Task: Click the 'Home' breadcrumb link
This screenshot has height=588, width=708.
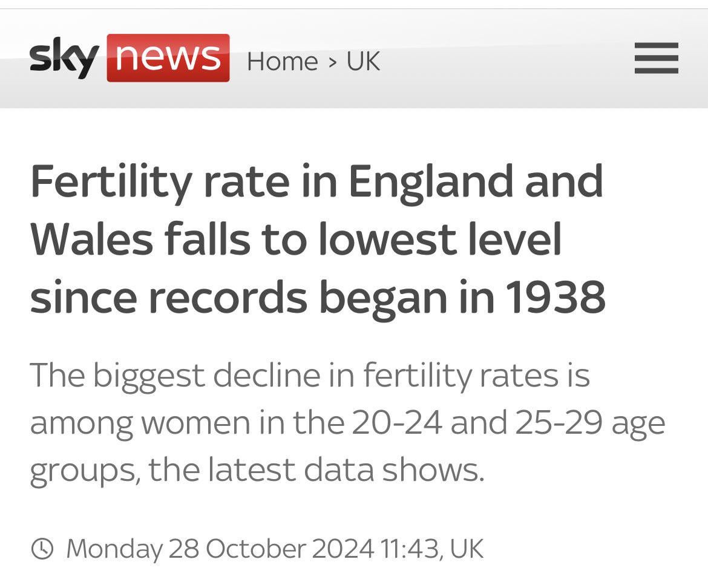Action: pos(282,60)
